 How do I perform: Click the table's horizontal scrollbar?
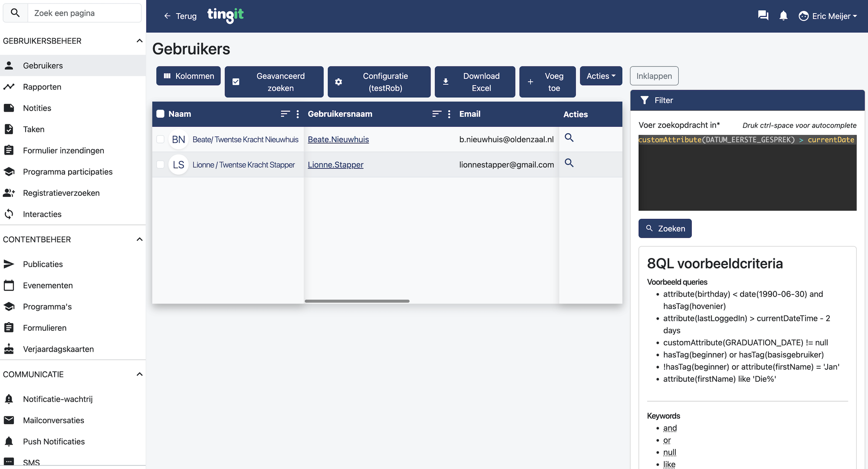(357, 301)
